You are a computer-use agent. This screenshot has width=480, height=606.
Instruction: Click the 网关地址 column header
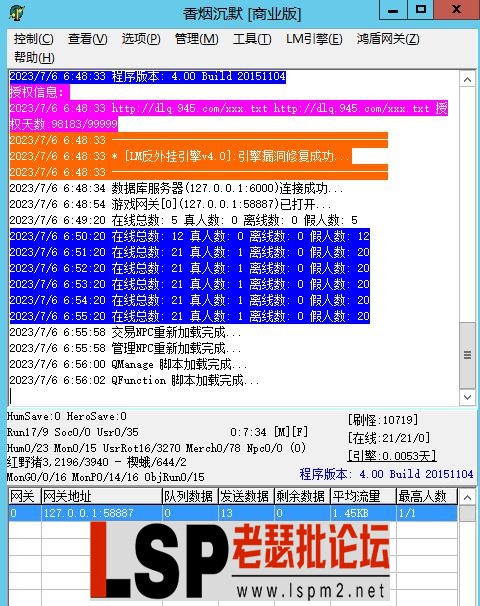coord(102,496)
